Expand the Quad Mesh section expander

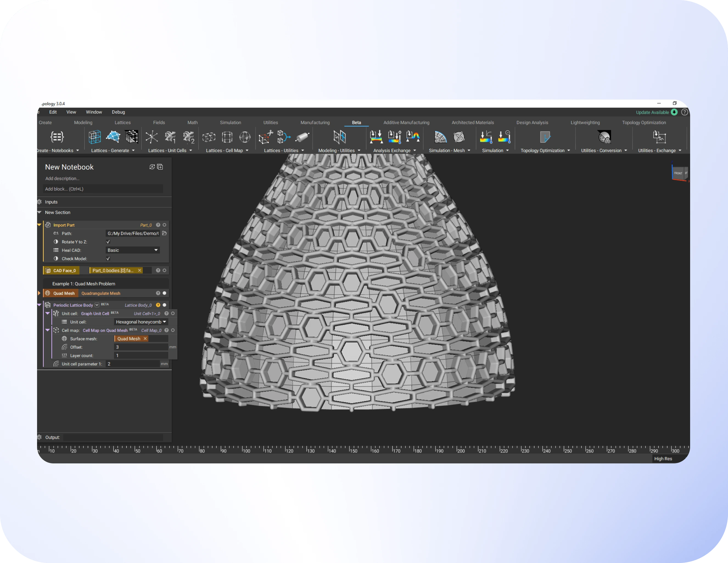[x=39, y=294]
